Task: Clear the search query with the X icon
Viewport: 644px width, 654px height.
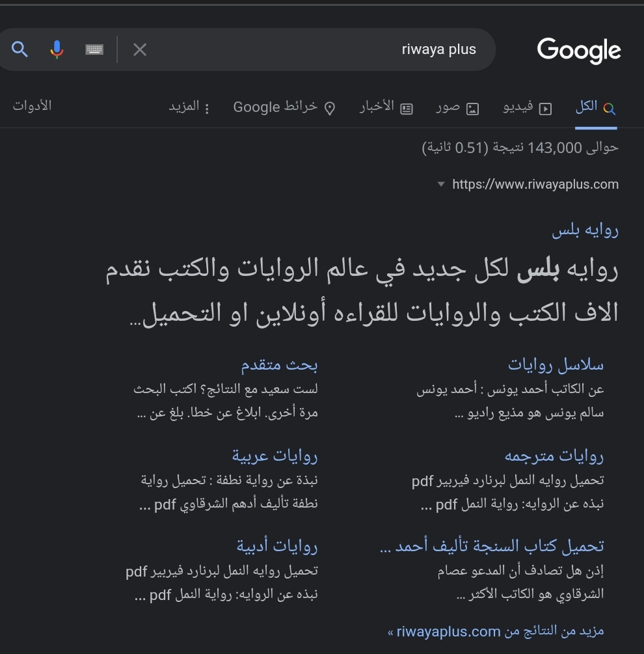Action: coord(140,49)
